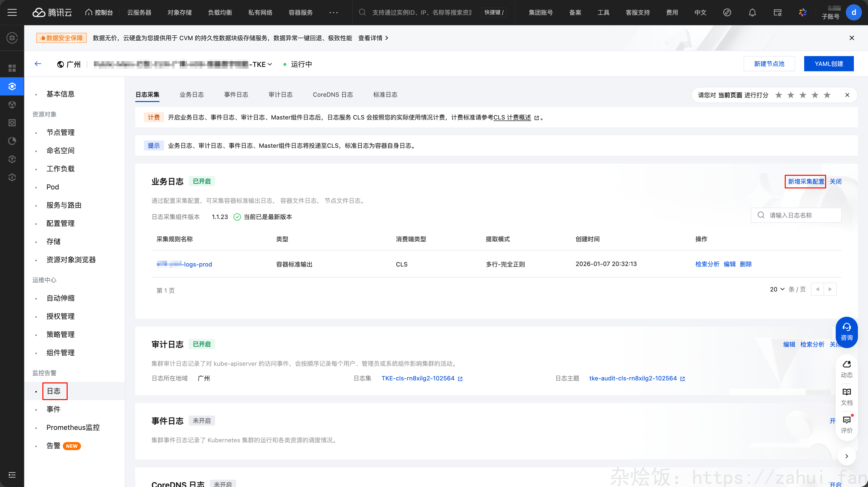Switch to the CoreDNS 日志 tab
Viewport: 868px width, 487px height.
333,95
